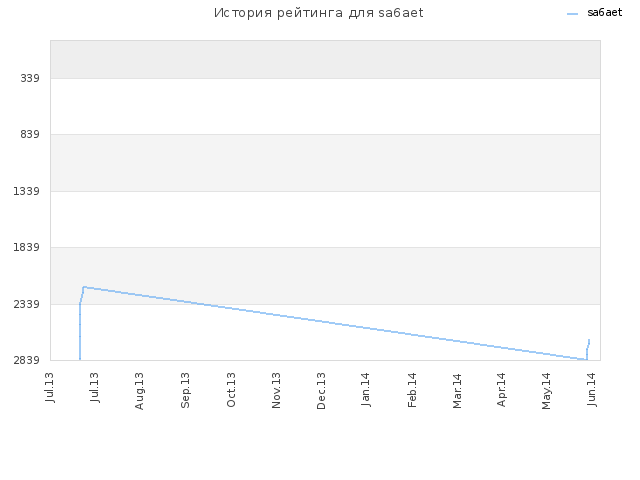Click the Jan.14 x-axis label

[365, 389]
